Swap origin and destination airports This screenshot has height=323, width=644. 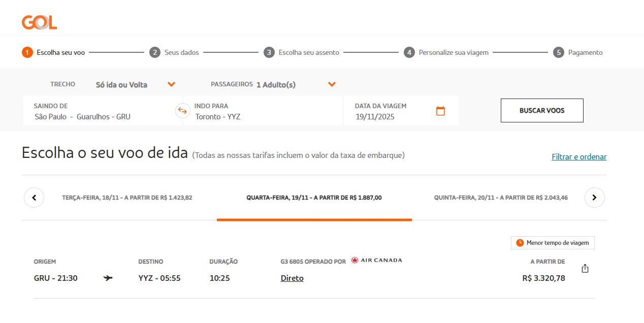tap(182, 111)
